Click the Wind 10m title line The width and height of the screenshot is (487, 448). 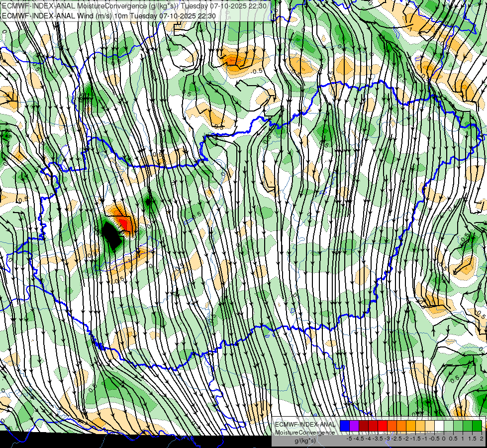coord(108,16)
